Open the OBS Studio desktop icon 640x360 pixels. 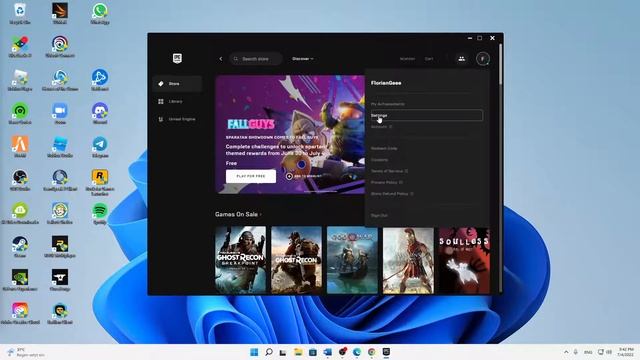pos(20,180)
